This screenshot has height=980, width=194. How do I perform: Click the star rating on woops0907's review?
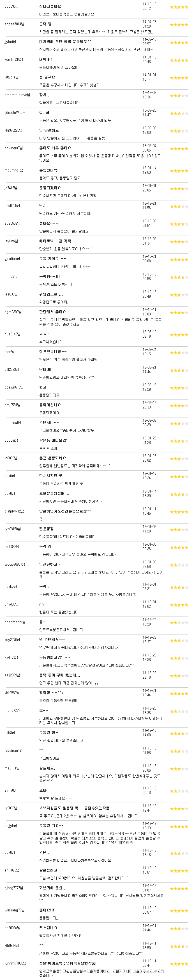[x=179, y=565]
